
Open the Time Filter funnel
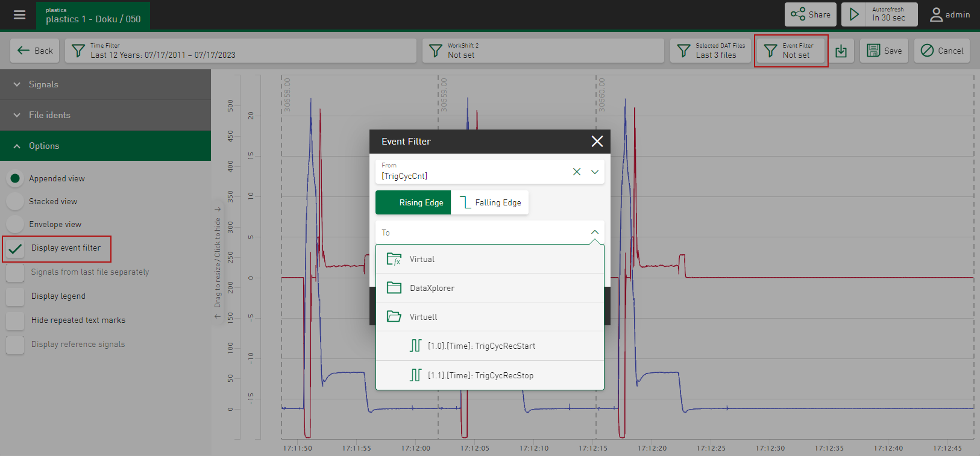[x=78, y=51]
